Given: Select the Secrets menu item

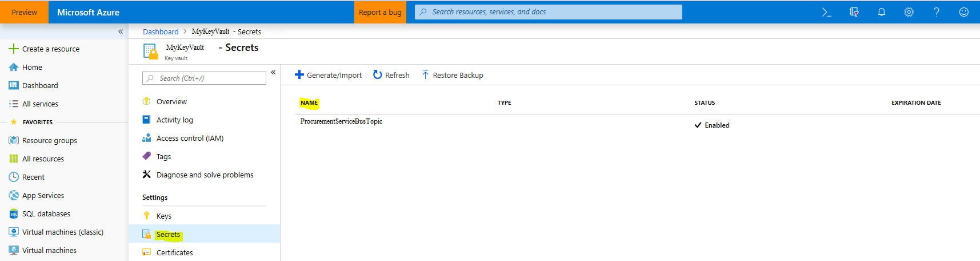Looking at the screenshot, I should (x=204, y=234).
